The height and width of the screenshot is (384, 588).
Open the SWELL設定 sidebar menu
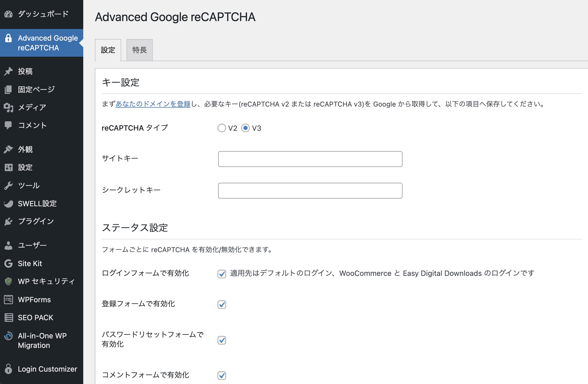(42, 204)
